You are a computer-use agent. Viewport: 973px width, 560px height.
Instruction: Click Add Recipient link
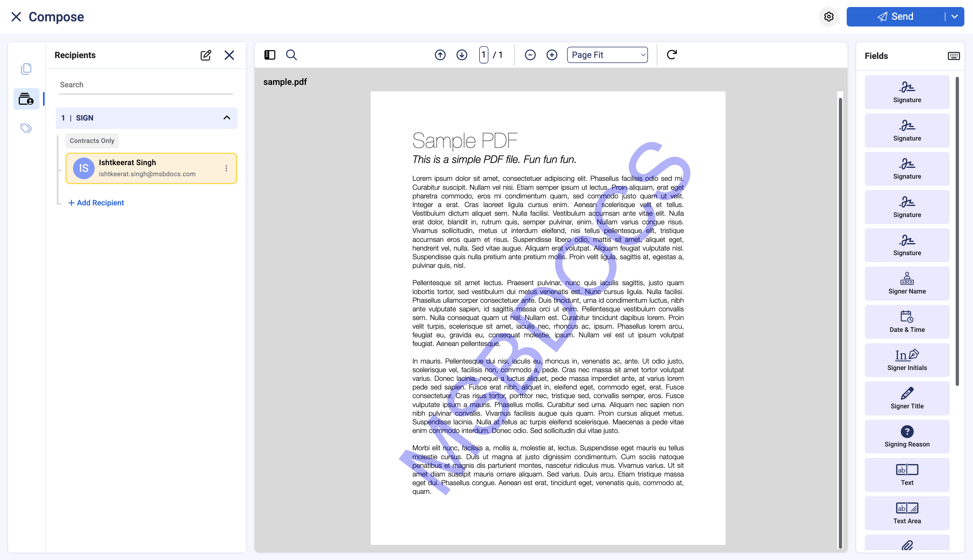96,203
